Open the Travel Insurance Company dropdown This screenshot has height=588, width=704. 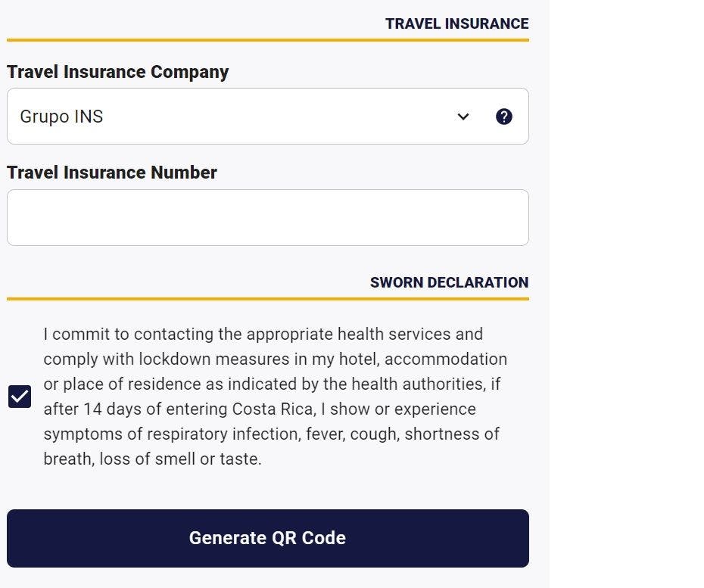267,117
